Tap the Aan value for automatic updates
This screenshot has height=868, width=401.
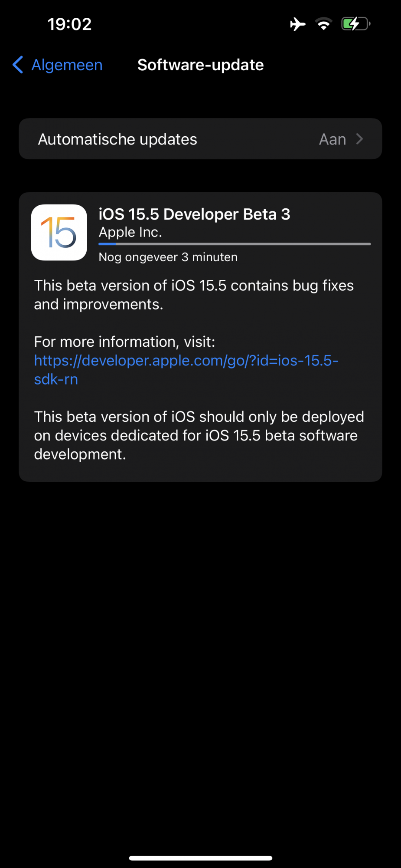(333, 139)
